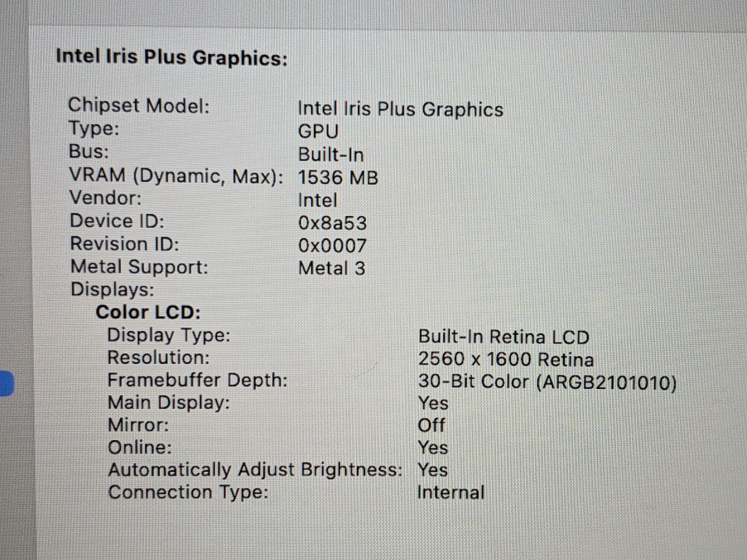The image size is (747, 560).
Task: Click the Mirror Off value
Action: [431, 425]
